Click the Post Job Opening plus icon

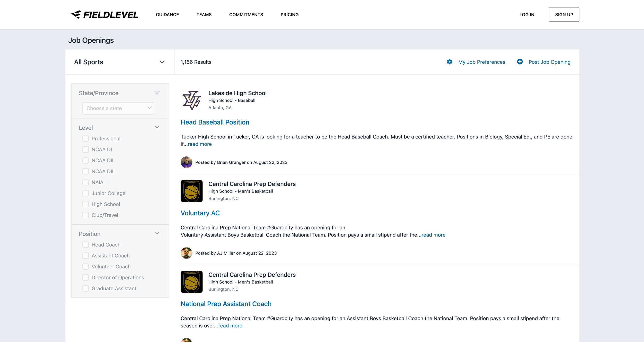pyautogui.click(x=520, y=62)
